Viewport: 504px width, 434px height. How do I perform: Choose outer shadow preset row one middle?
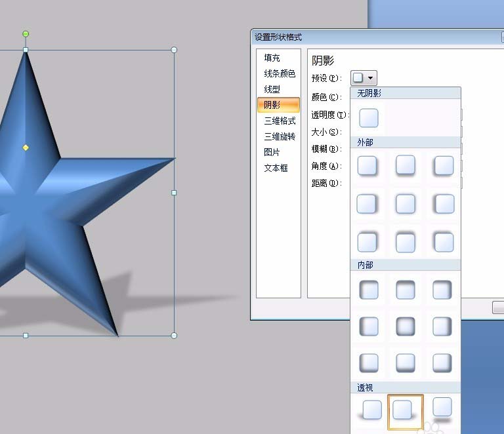click(x=406, y=165)
